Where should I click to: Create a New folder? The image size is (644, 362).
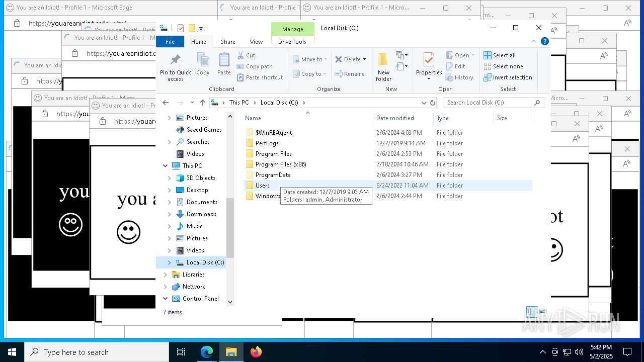pos(383,67)
